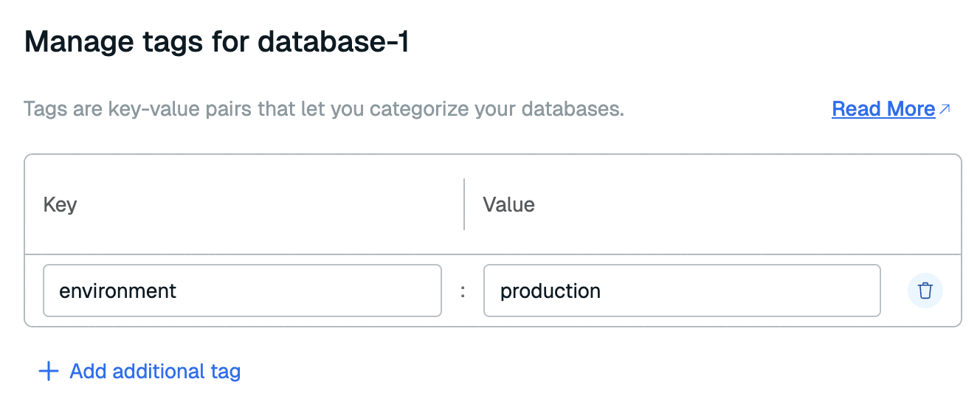
Task: Click the external arrow icon beside Read More
Action: tap(945, 109)
